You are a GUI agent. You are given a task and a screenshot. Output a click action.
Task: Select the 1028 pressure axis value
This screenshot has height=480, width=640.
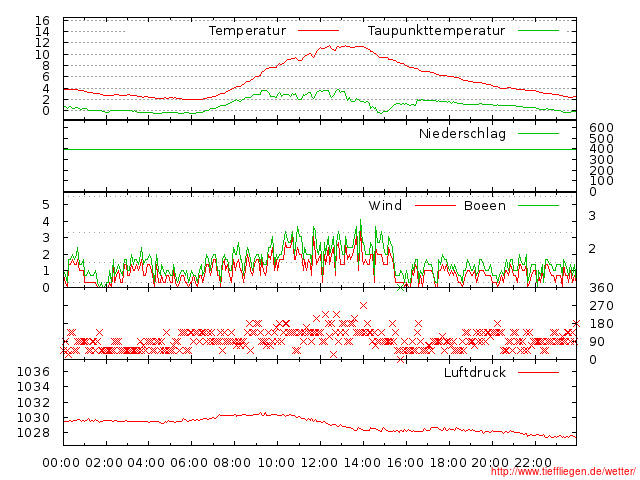tap(33, 433)
